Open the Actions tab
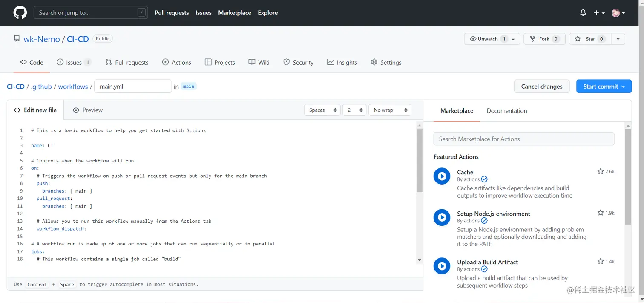The width and height of the screenshot is (644, 303). coord(176,62)
